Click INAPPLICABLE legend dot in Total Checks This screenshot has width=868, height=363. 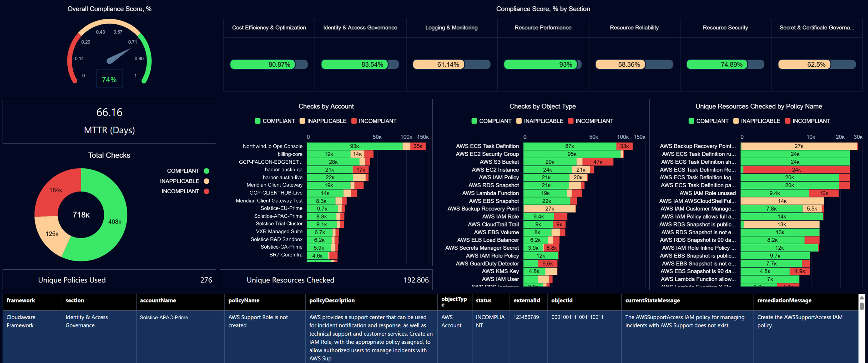pyautogui.click(x=206, y=181)
